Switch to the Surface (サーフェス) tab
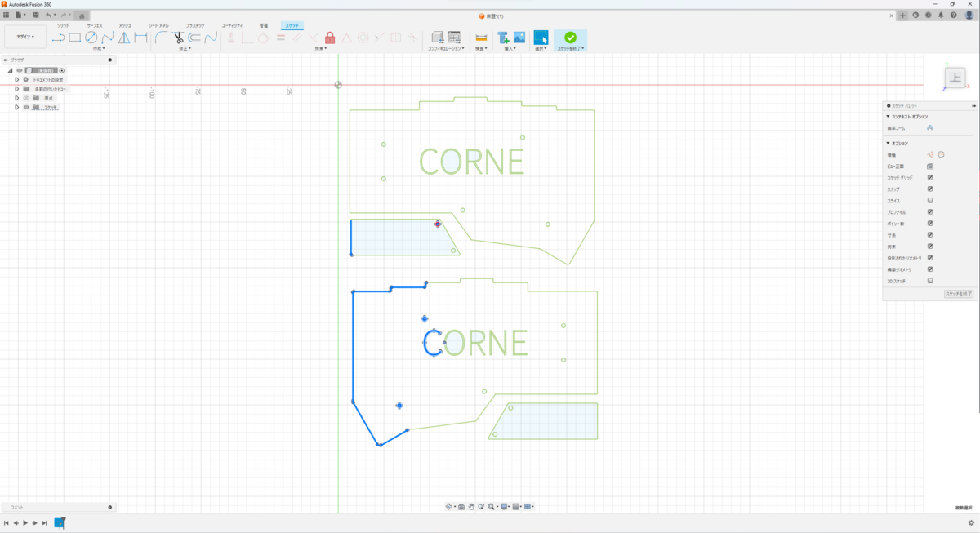The height and width of the screenshot is (533, 980). 95,25
